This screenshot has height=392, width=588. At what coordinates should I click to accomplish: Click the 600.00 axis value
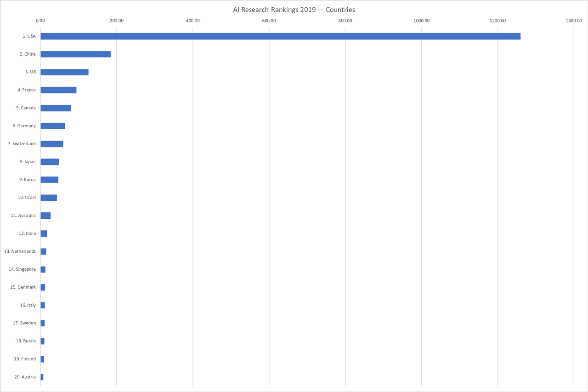[269, 21]
